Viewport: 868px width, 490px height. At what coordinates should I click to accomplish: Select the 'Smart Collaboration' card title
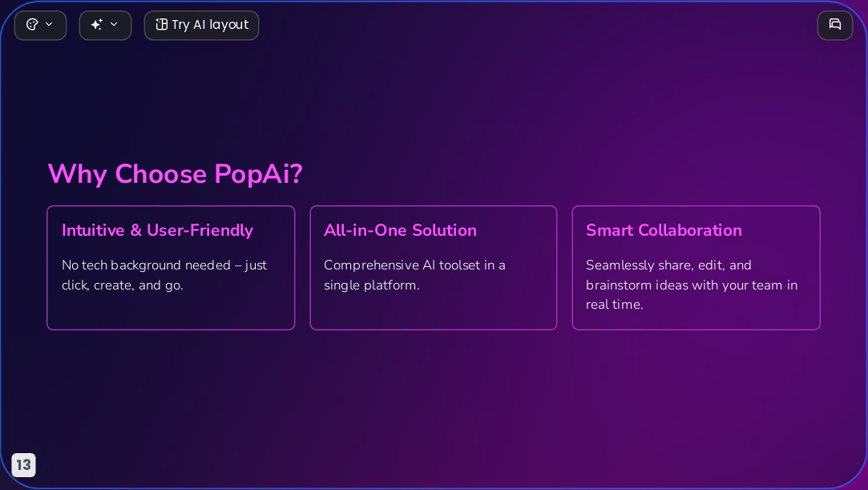[664, 230]
